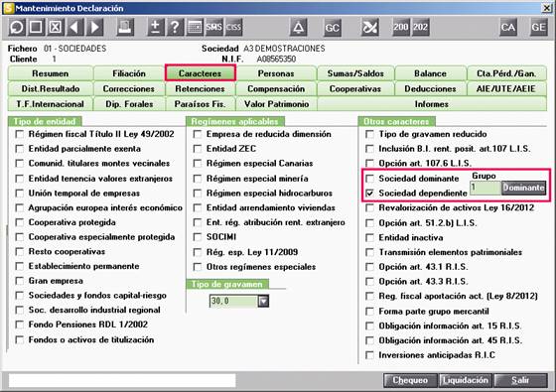The width and height of the screenshot is (556, 392).
Task: Tick Inversiones anticipadas R.I.C checkbox
Action: [x=369, y=355]
